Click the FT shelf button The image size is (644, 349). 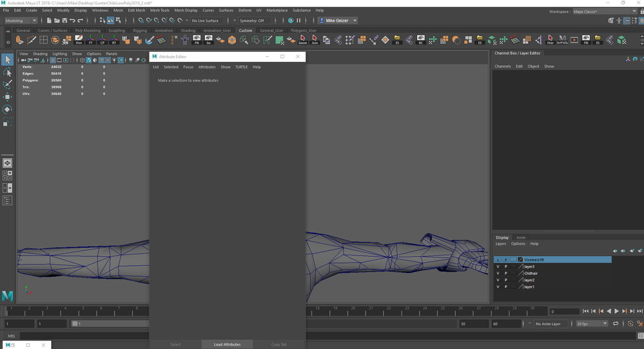click(90, 40)
